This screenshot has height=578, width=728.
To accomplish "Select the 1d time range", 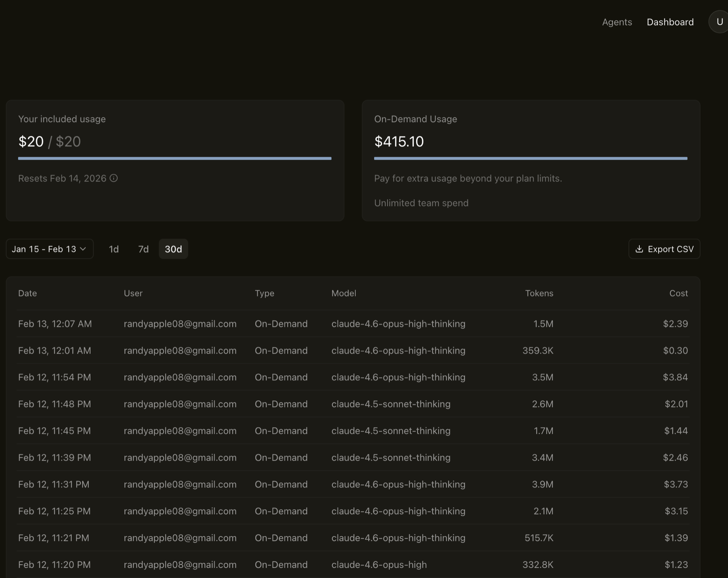I will point(114,249).
